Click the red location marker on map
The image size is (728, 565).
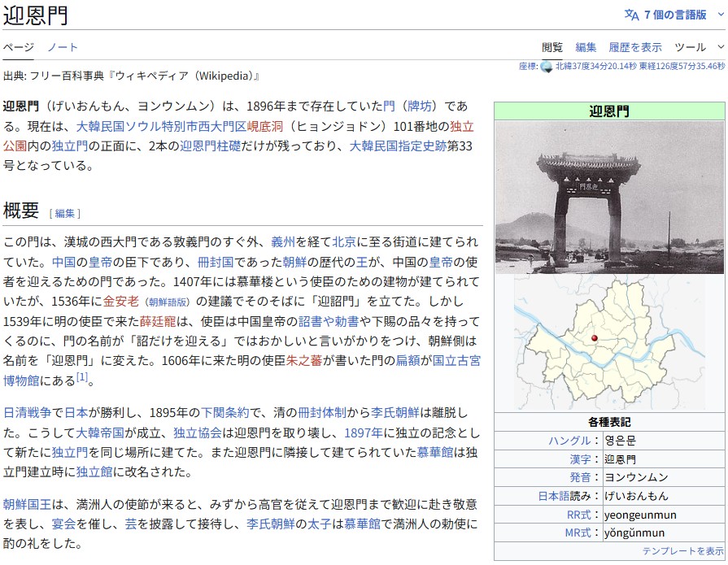594,338
